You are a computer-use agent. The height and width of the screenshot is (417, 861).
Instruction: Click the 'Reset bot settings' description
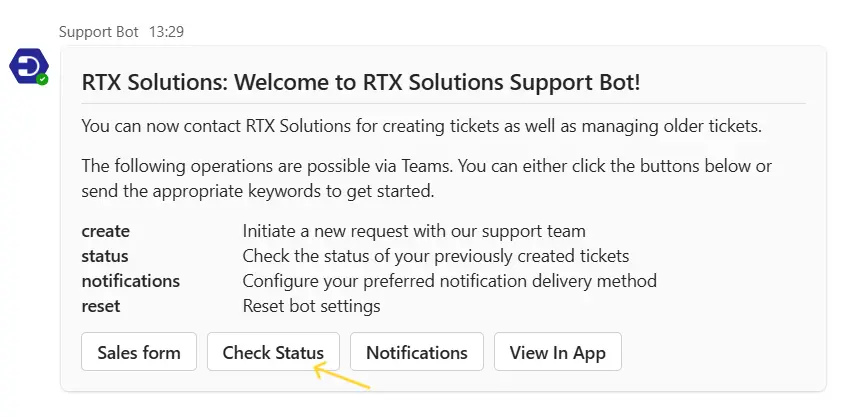pyautogui.click(x=311, y=305)
